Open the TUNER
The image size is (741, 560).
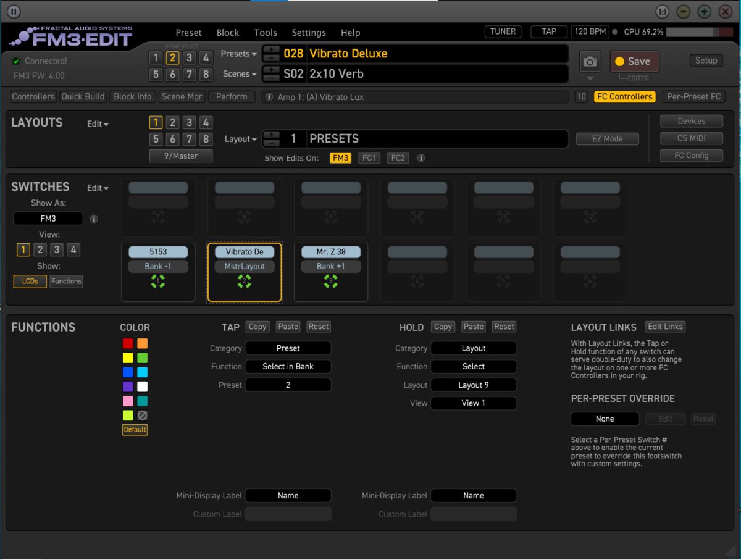point(503,31)
